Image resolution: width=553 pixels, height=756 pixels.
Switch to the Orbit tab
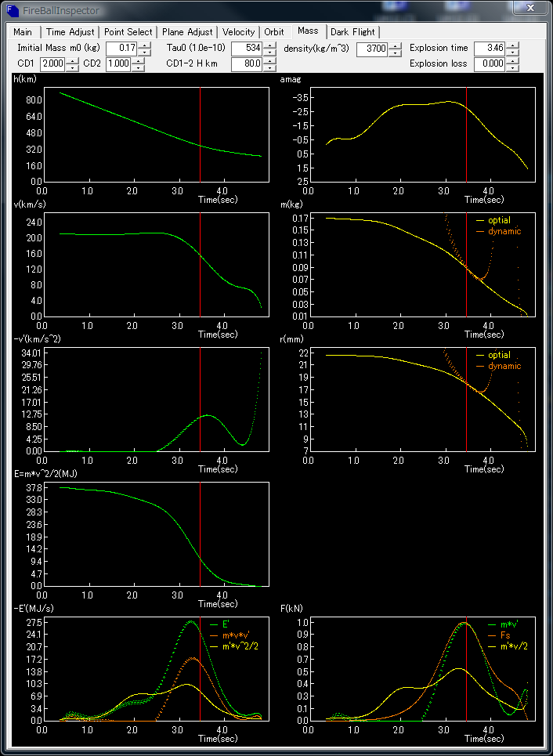[274, 32]
